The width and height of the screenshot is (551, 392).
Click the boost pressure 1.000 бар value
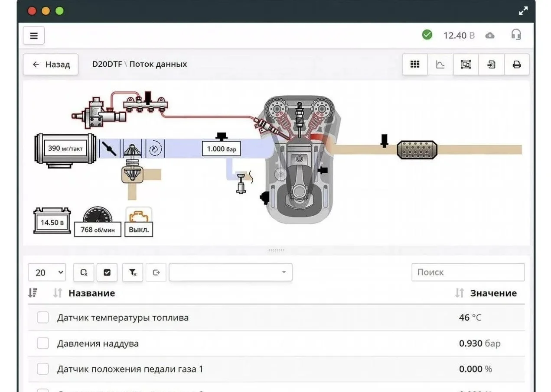coord(222,149)
